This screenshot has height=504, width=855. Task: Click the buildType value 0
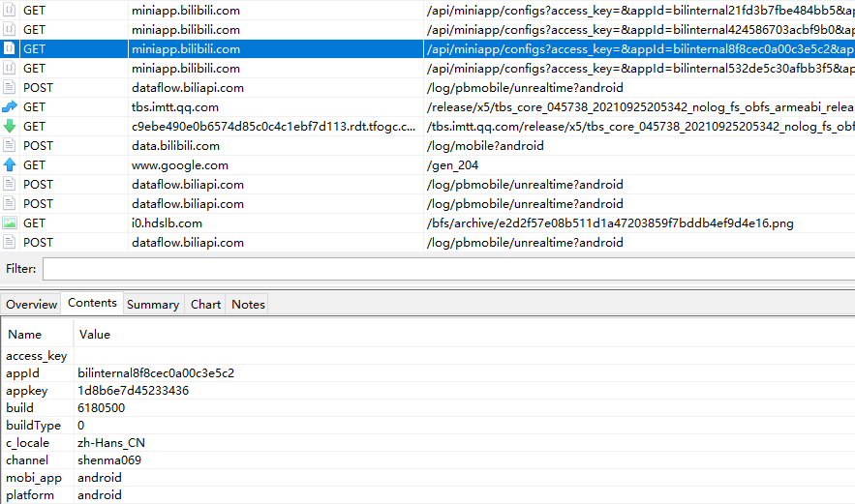[x=80, y=426]
